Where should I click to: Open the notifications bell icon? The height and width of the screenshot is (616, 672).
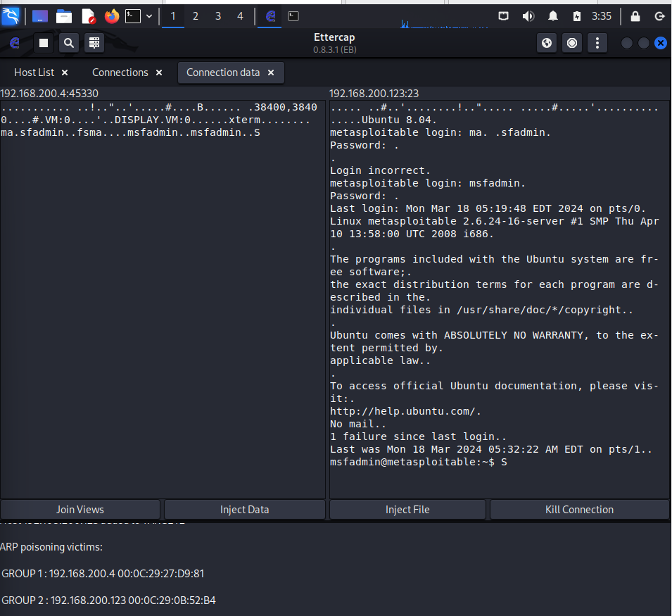tap(553, 16)
